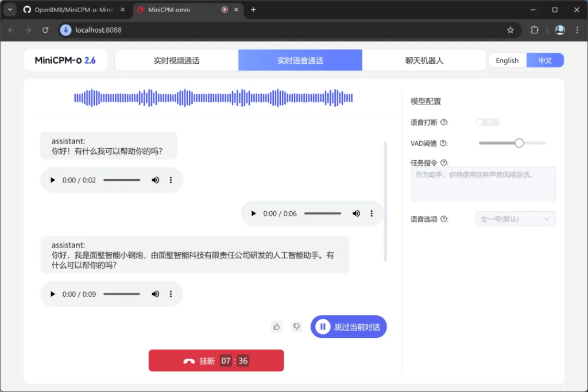Play the 0:06 user audio clip
Screen dimensions: 588x392
(x=253, y=214)
